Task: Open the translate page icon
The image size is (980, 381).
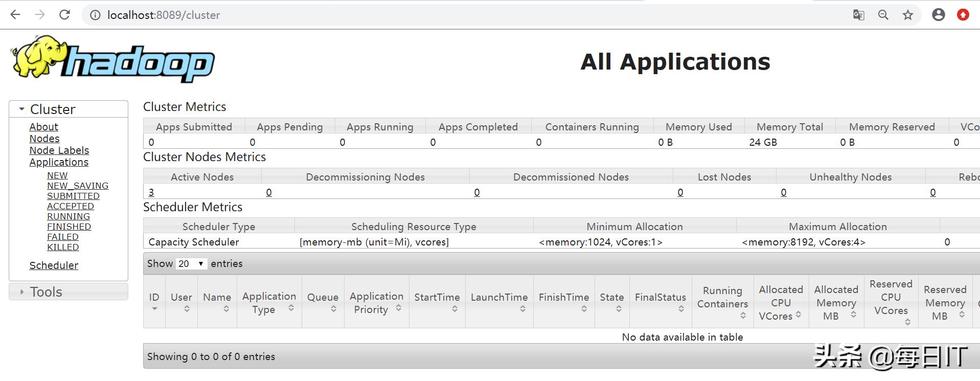Action: click(859, 15)
